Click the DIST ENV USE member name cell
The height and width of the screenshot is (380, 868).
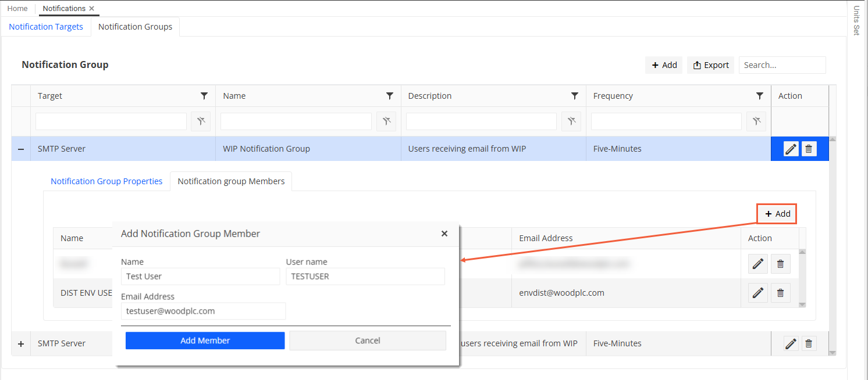click(86, 293)
